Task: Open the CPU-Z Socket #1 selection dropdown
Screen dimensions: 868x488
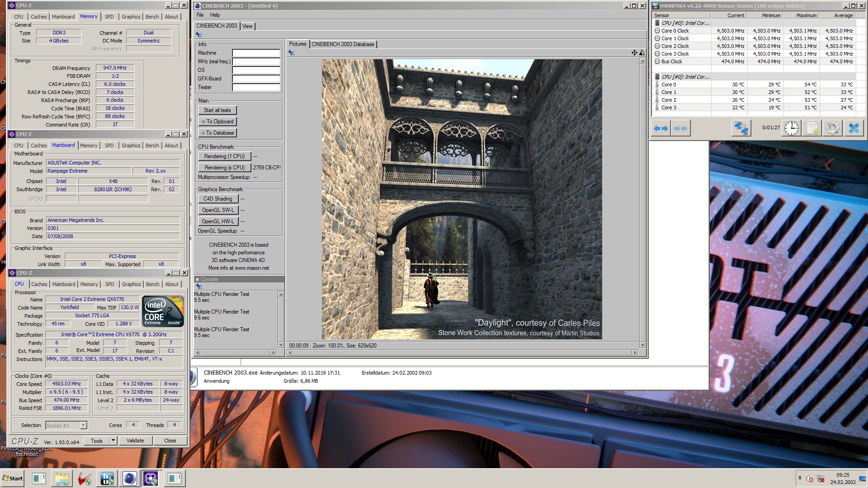Action: pyautogui.click(x=83, y=426)
